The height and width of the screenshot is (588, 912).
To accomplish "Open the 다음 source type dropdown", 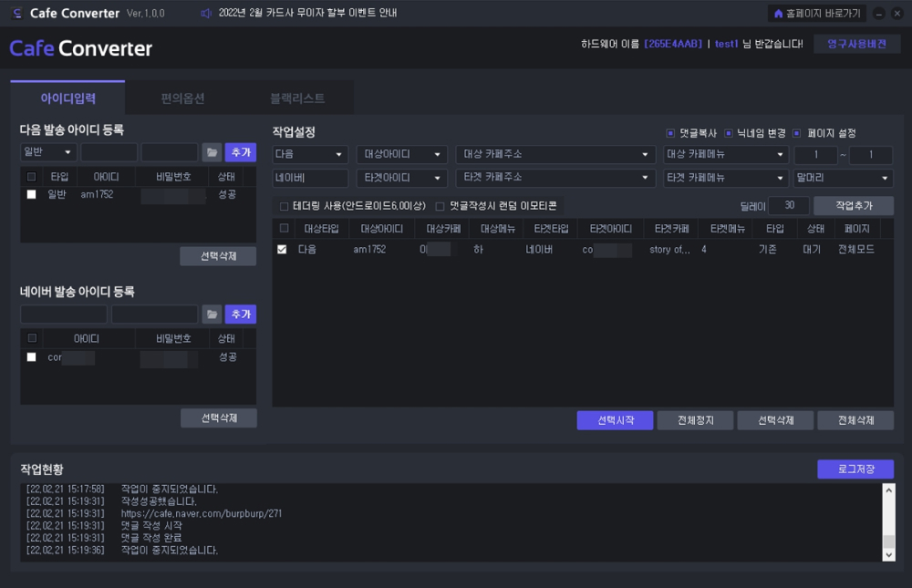I will [310, 154].
